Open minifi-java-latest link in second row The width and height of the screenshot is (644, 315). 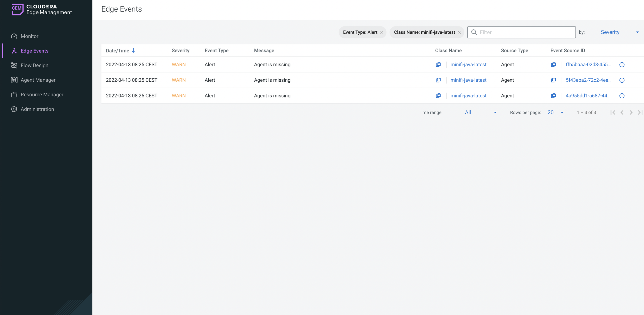(468, 80)
